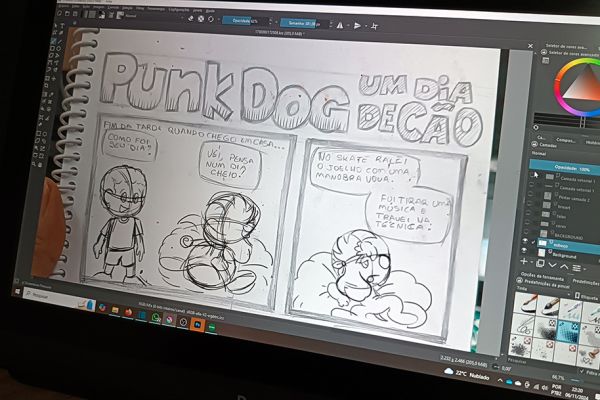Move layer up with up chevron
The height and width of the screenshot is (400, 600).
(x=564, y=266)
